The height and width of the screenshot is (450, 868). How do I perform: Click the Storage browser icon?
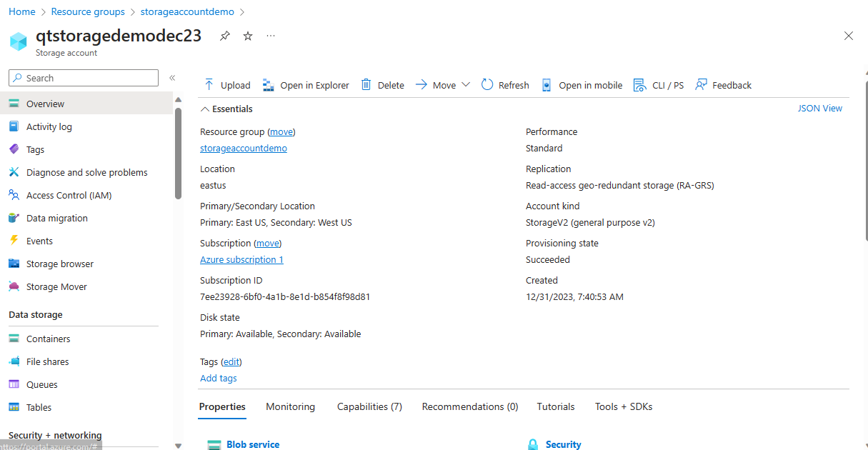[x=14, y=264]
